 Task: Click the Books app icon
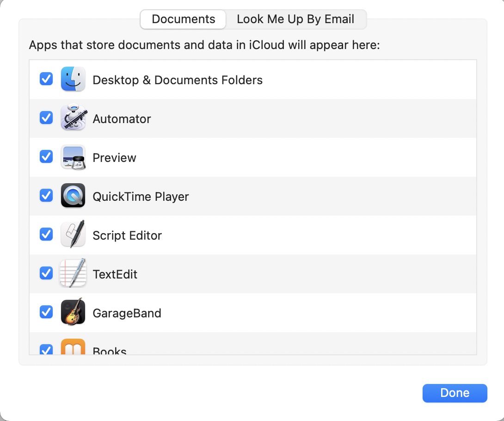pyautogui.click(x=73, y=347)
